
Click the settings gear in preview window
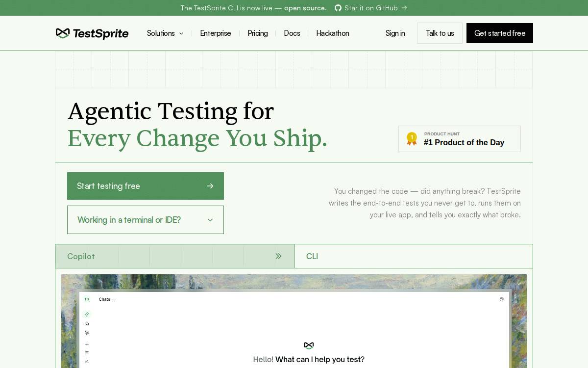tap(502, 299)
